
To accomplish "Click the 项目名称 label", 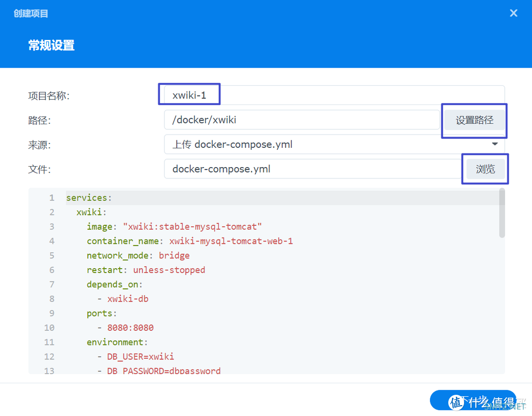I will [49, 96].
